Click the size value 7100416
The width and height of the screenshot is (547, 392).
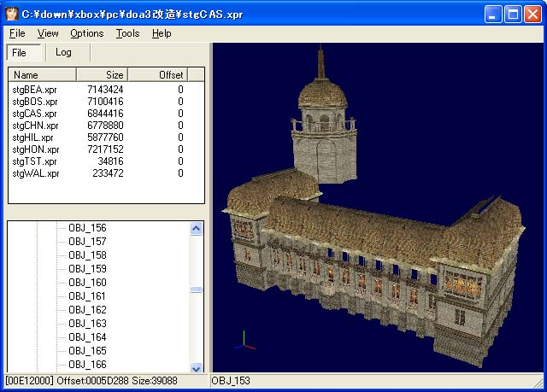pyautogui.click(x=105, y=102)
